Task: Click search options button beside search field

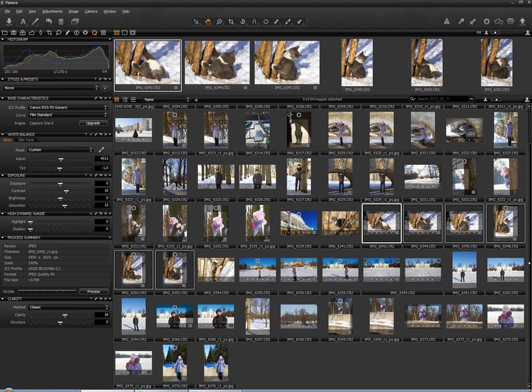Action: (x=471, y=99)
